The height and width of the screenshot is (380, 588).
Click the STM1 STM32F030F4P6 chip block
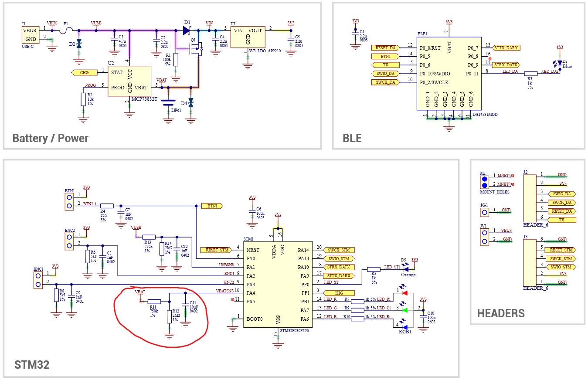[x=278, y=284]
